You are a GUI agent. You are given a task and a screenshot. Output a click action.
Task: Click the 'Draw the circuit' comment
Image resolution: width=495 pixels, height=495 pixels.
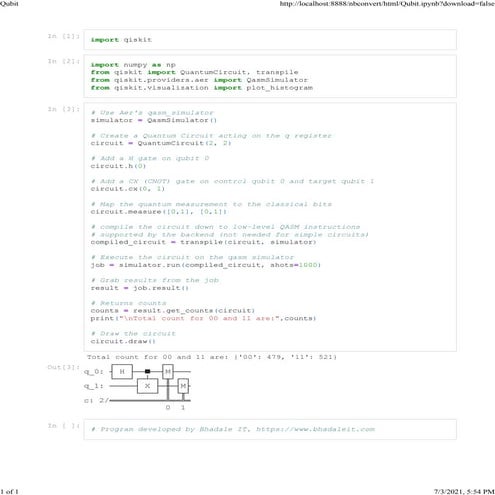[x=133, y=334]
